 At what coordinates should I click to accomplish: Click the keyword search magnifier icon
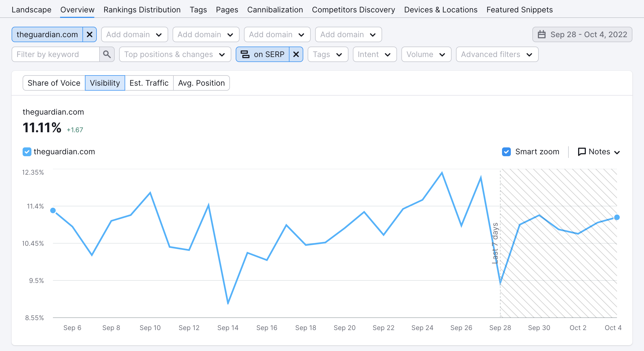[107, 54]
